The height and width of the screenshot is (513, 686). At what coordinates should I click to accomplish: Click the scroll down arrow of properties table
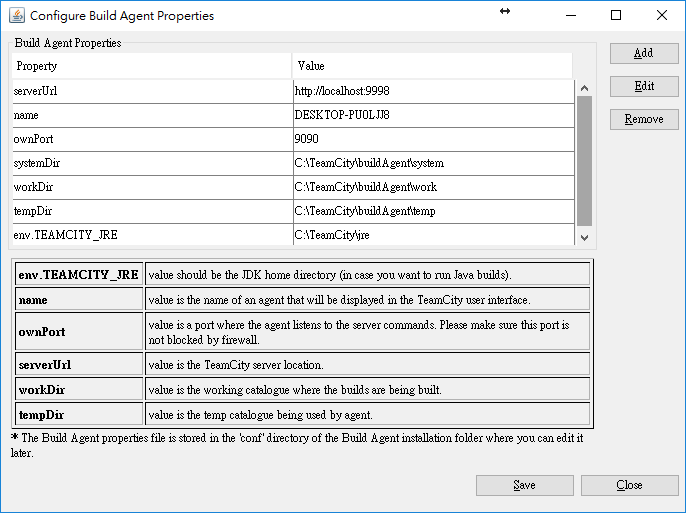click(x=584, y=237)
